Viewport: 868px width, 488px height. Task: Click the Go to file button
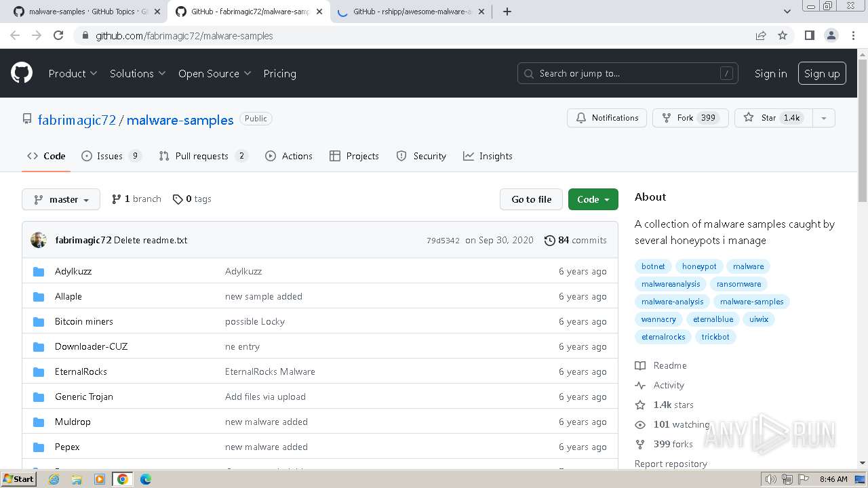click(532, 199)
